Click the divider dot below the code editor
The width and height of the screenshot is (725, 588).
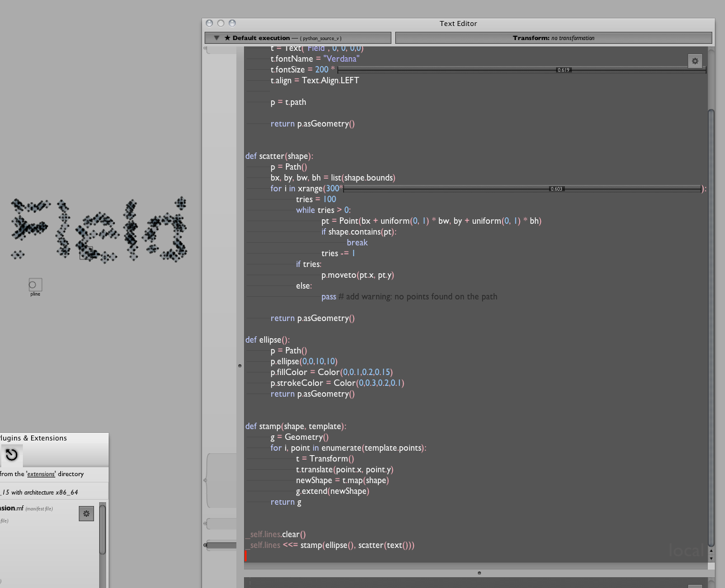(480, 573)
